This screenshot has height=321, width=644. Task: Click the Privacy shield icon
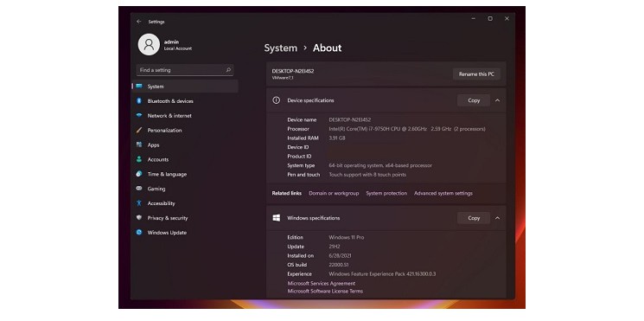coord(139,218)
